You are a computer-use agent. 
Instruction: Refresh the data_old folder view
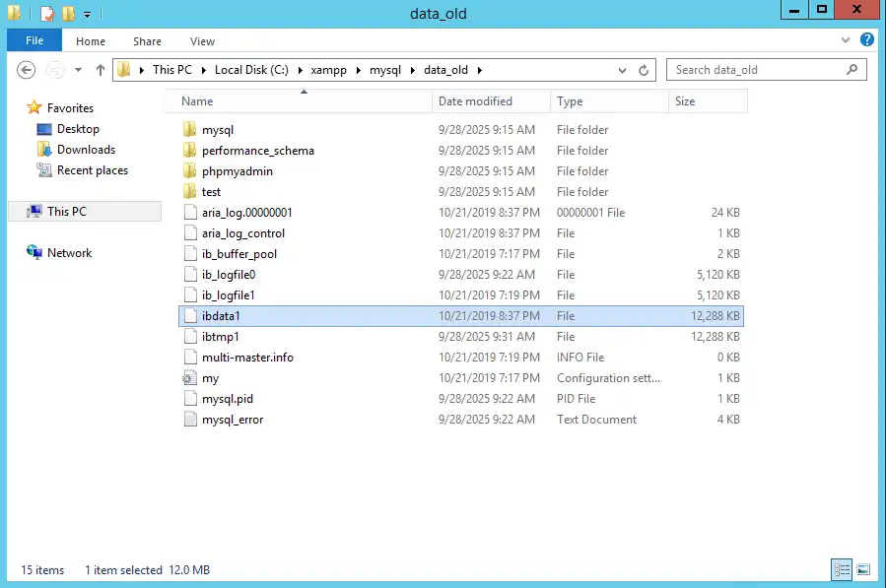tap(645, 70)
